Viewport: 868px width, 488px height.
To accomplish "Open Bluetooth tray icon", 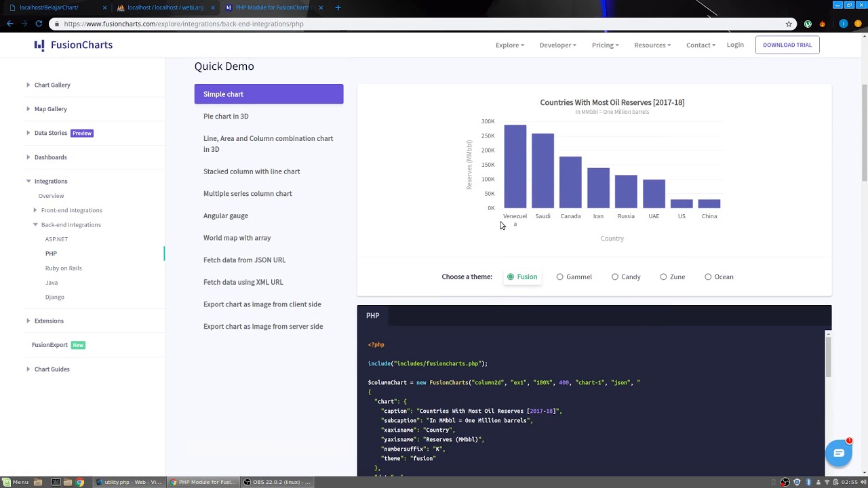I will (x=808, y=482).
